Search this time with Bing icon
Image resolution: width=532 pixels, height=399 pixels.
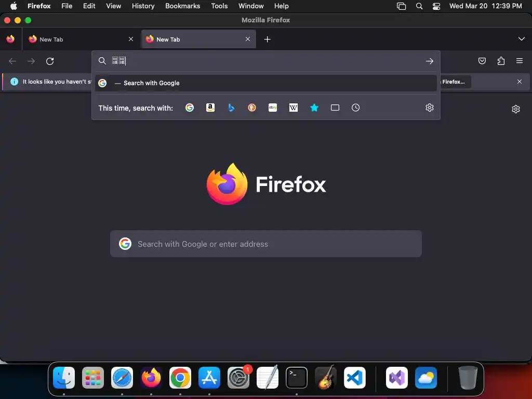click(x=231, y=108)
